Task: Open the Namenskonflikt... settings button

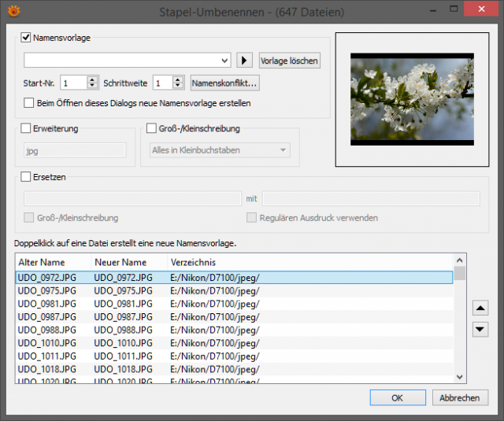Action: [x=224, y=83]
